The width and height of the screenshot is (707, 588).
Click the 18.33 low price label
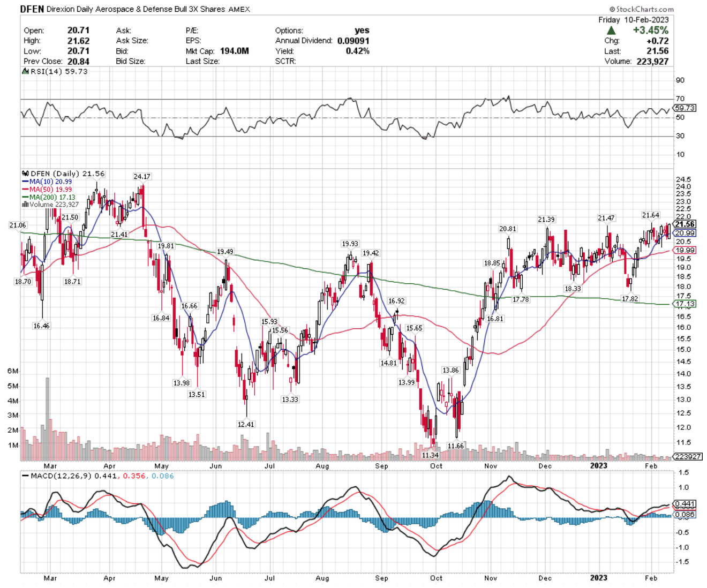click(x=573, y=289)
